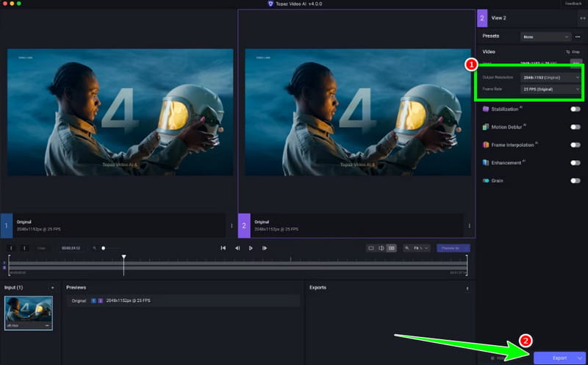Viewport: 588px width, 365px height.
Task: Jump to the first frame of the video
Action: pos(223,248)
